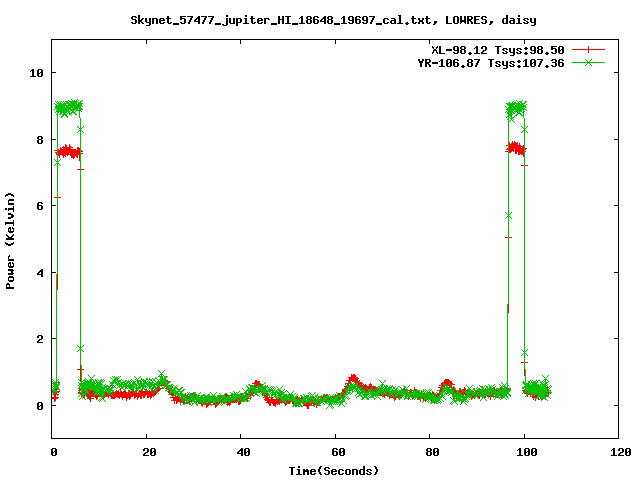Screen dimensions: 640x480
Task: Click the x-axis tick label 40
Action: coord(244,452)
